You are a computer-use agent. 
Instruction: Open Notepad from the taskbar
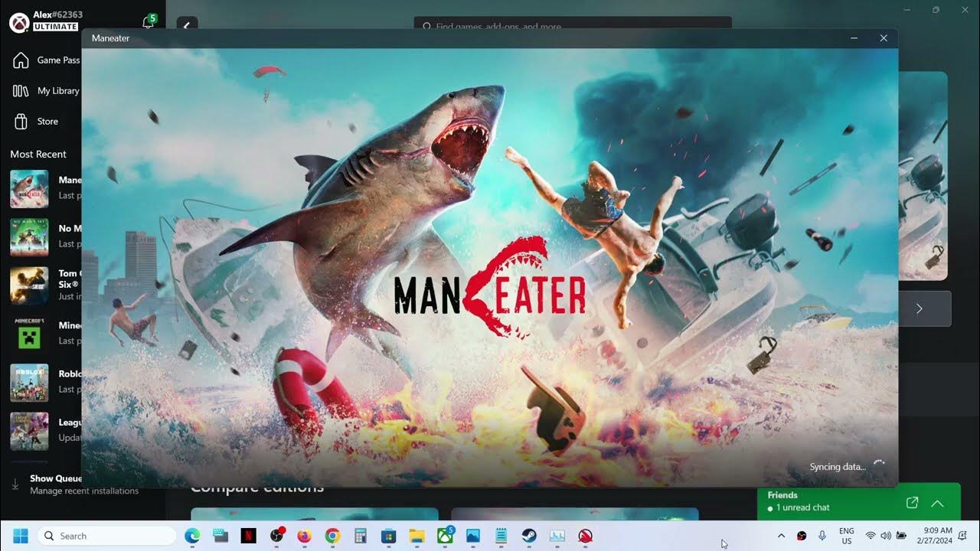coord(501,536)
